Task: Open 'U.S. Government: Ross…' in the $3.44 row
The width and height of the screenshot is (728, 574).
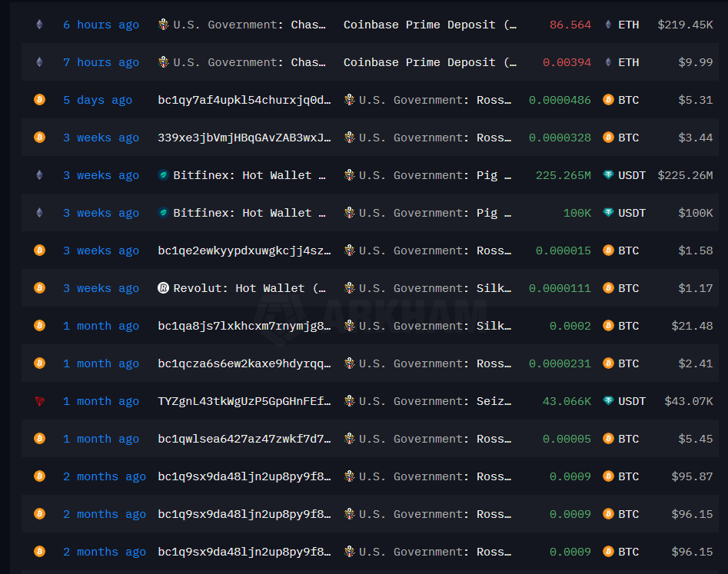Action: coord(435,138)
